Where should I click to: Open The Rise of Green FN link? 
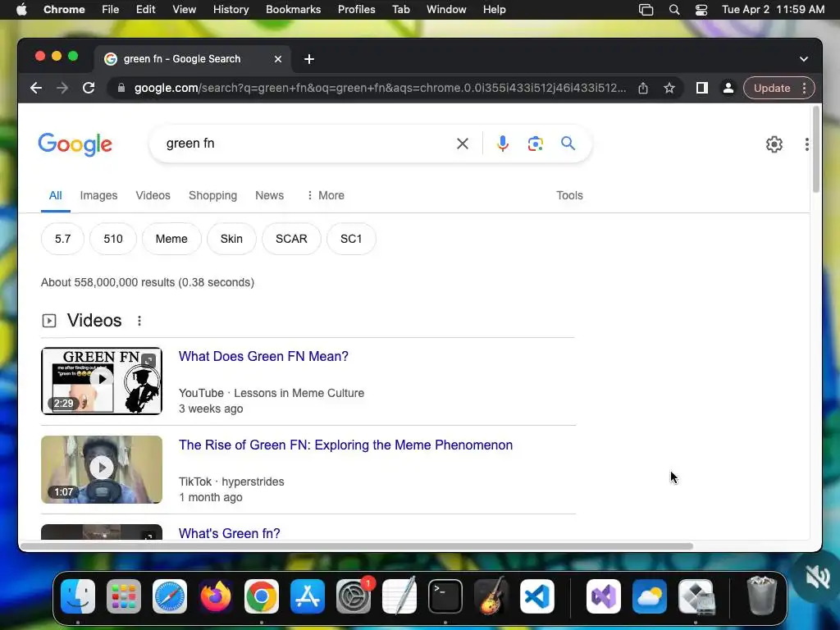[345, 445]
